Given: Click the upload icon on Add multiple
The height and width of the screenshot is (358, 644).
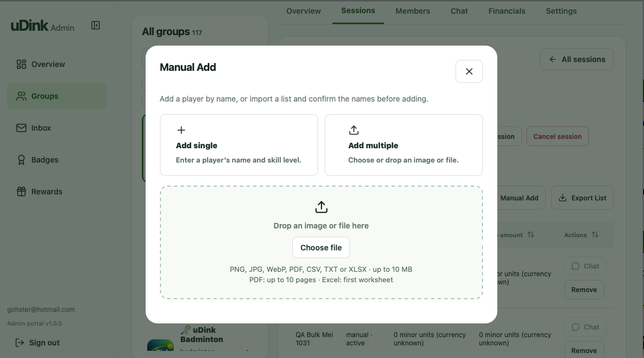Looking at the screenshot, I should pyautogui.click(x=354, y=130).
